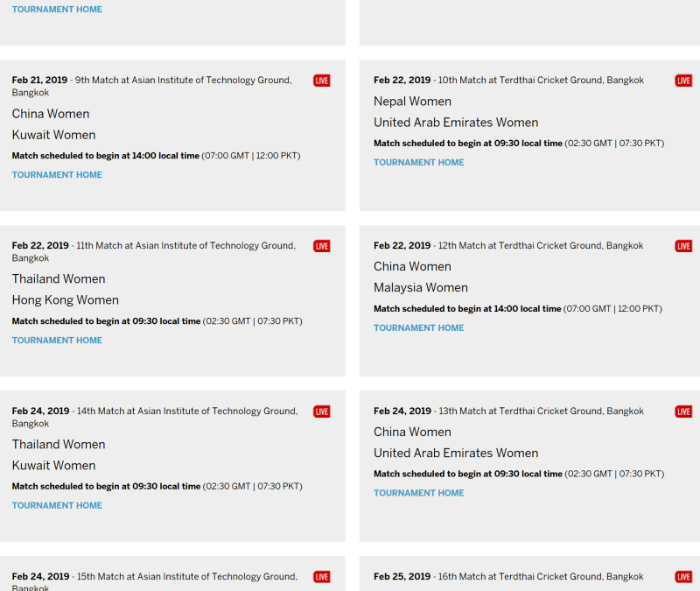This screenshot has height=591, width=700.
Task: Open Tournament Home under Thailand vs Hong Kong
Action: pos(57,341)
